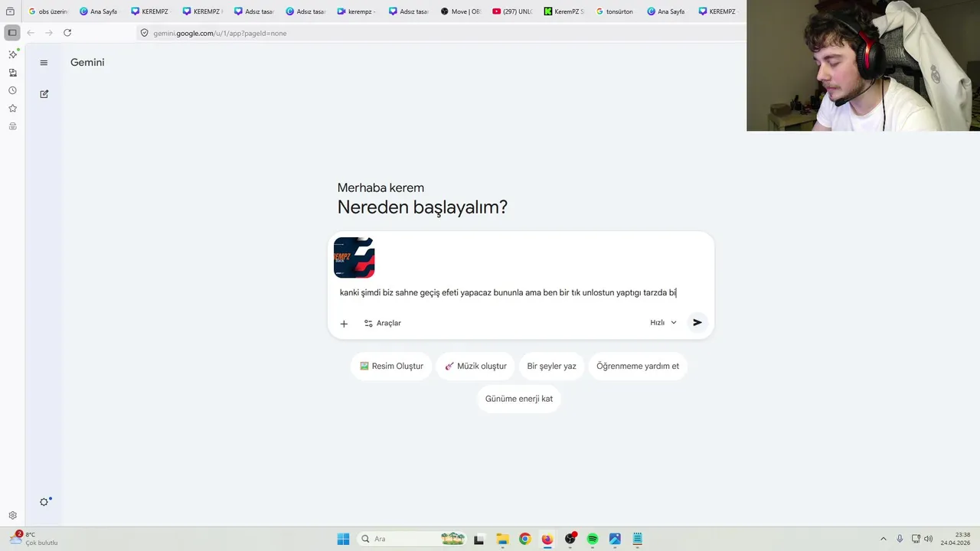Reload the current page
The height and width of the screenshot is (551, 980).
click(x=67, y=33)
